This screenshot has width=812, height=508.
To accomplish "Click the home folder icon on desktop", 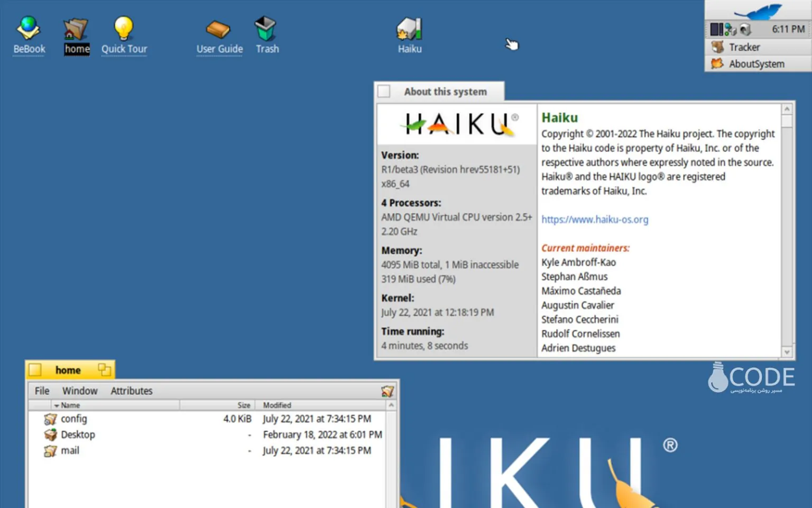I will (x=76, y=29).
